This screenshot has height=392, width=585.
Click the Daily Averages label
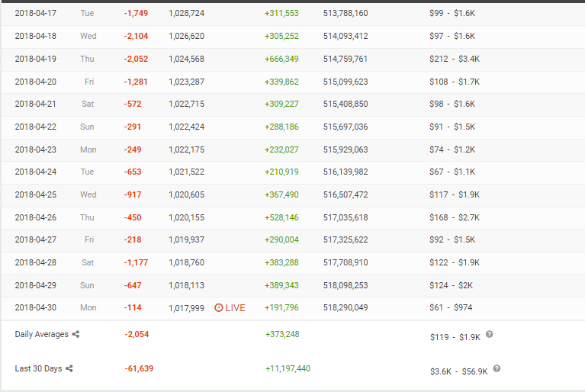pyautogui.click(x=41, y=334)
